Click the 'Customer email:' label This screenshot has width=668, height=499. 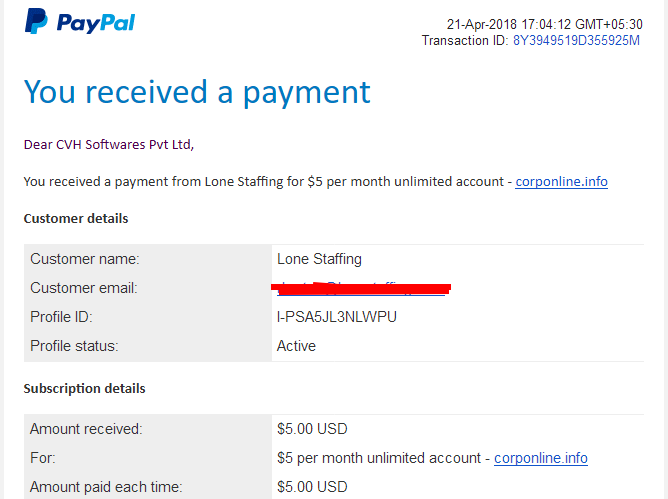84,288
